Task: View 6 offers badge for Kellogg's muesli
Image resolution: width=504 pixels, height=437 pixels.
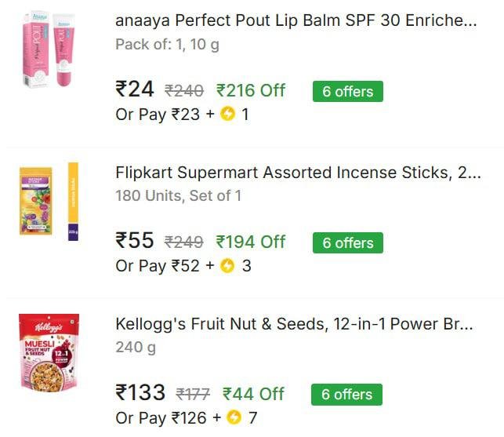Action: pos(346,394)
